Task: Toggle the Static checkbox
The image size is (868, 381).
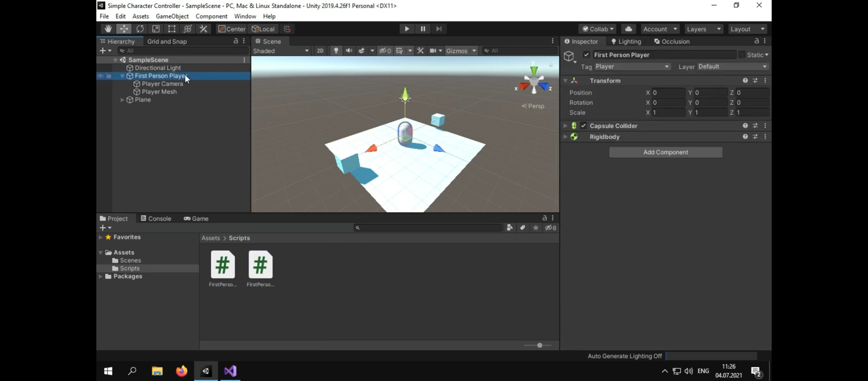Action: 742,55
